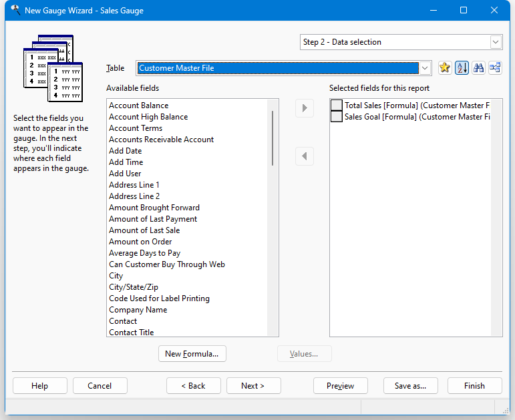Click the favorites star icon
515x420 pixels.
(x=445, y=68)
